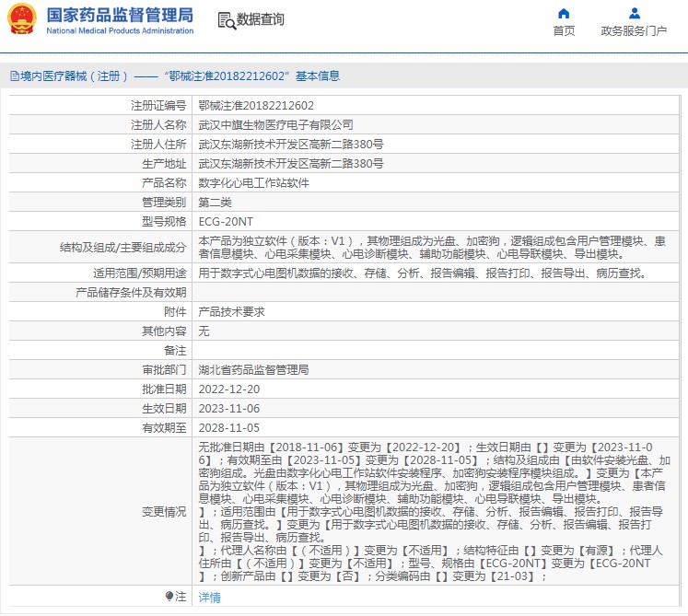The width and height of the screenshot is (688, 616).
Task: Click the 产品名称 row label
Action: (x=164, y=183)
